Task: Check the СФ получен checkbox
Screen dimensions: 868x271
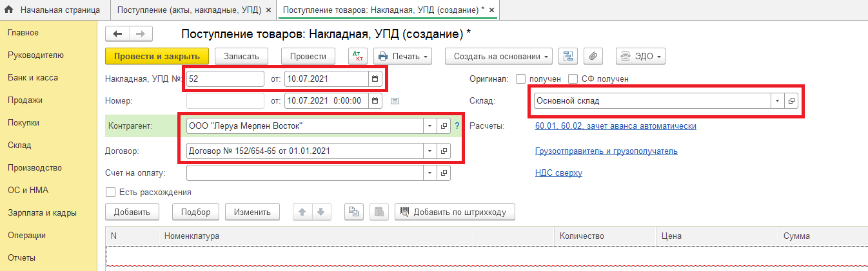Action: click(573, 79)
